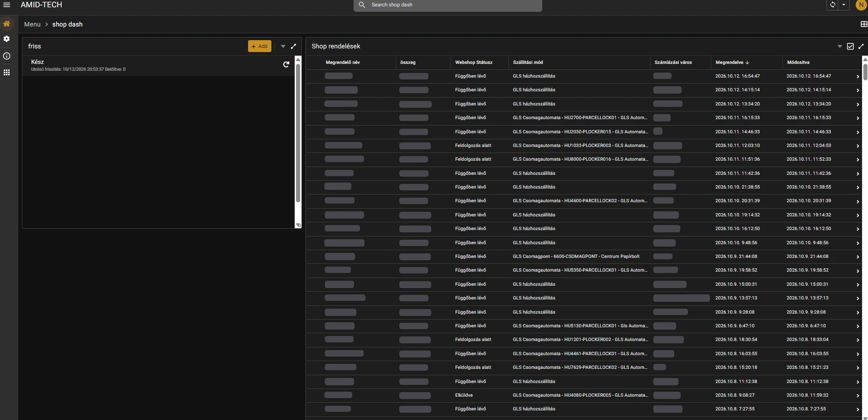Open the apps grid icon in the sidebar
868x420 pixels.
click(x=6, y=73)
